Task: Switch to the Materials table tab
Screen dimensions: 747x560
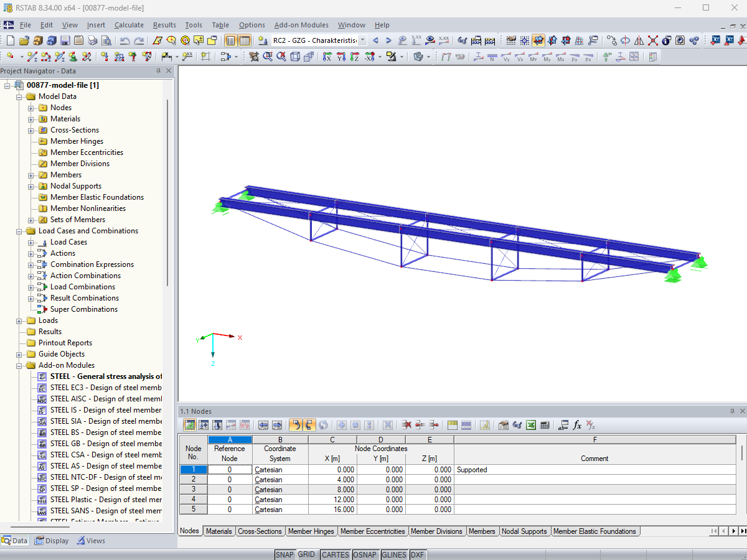Action: point(219,531)
